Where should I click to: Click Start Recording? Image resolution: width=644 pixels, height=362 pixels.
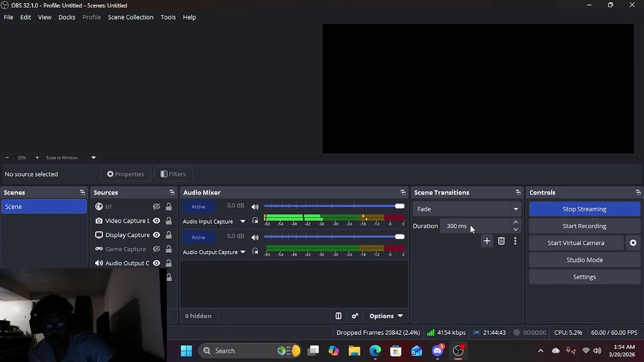pos(585,226)
